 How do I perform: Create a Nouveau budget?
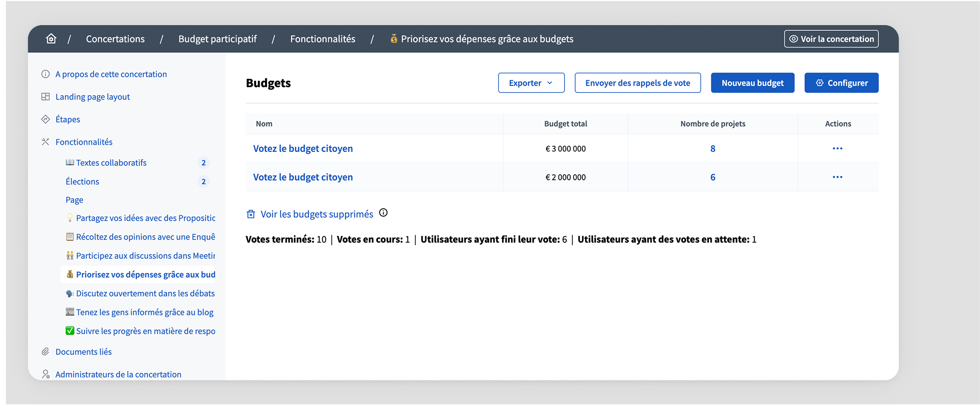pyautogui.click(x=752, y=83)
